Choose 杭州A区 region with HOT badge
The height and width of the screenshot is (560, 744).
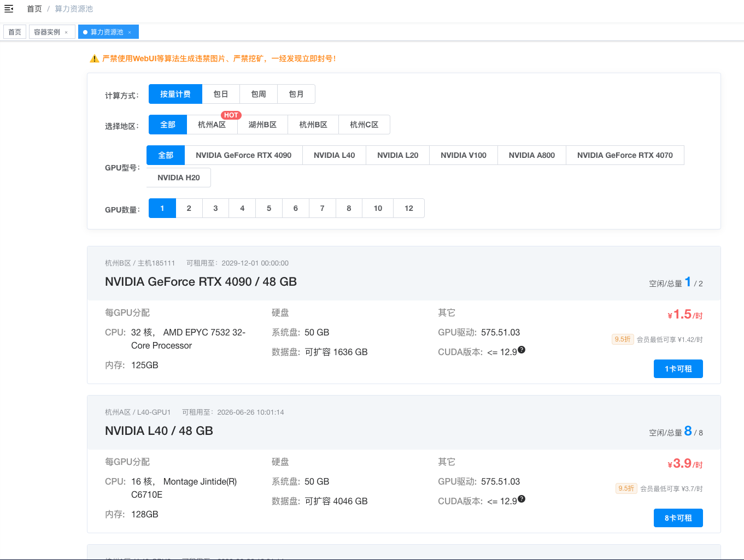click(212, 125)
